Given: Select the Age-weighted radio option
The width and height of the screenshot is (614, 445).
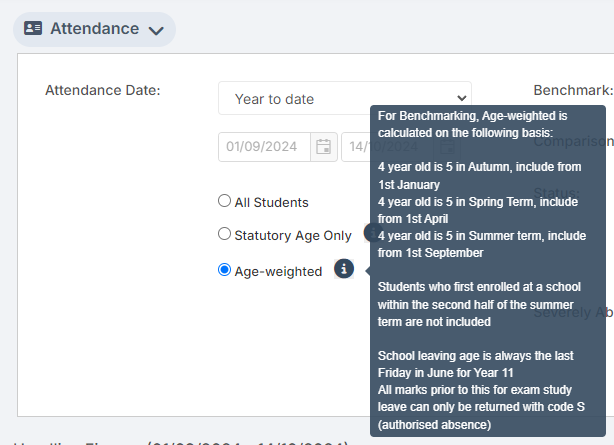Looking at the screenshot, I should tap(225, 270).
